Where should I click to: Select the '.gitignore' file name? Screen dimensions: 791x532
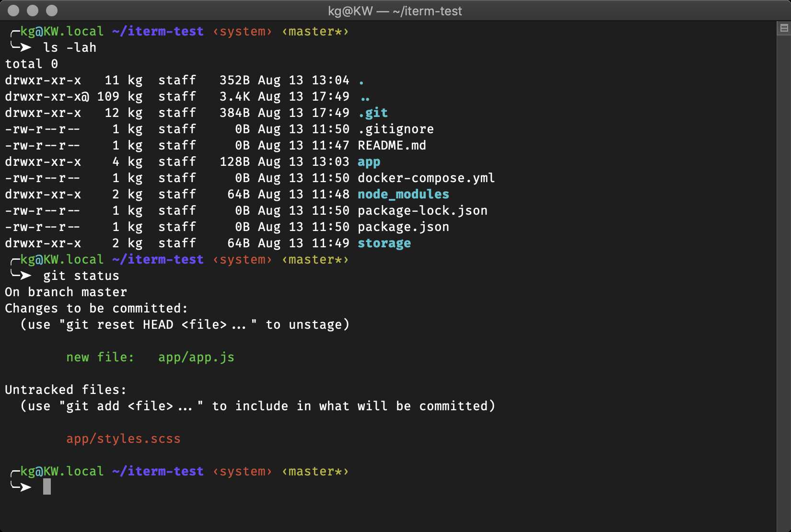(396, 129)
